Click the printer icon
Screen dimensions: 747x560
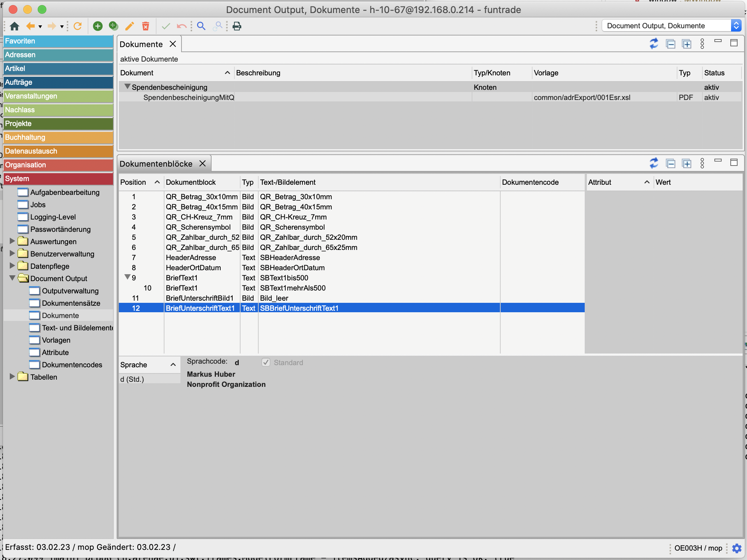(237, 26)
